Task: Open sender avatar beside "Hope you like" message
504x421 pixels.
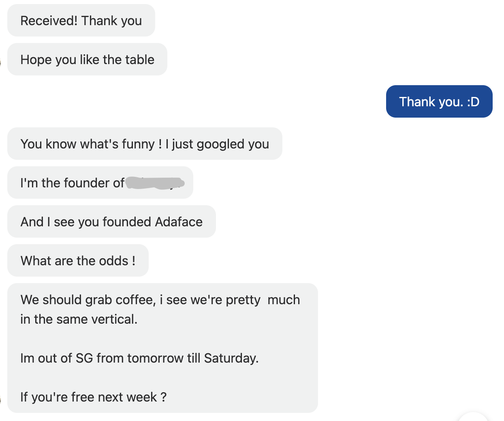Action: point(1,62)
